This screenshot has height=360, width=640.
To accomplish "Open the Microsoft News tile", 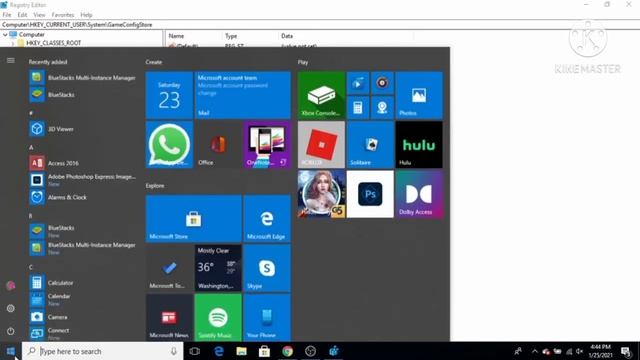I will [x=169, y=317].
